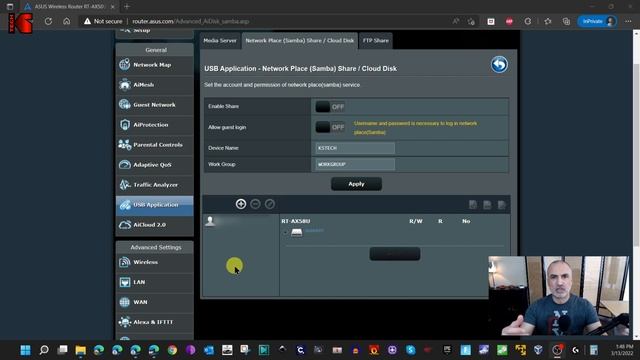Open AiCloud 2.0 page

154,225
